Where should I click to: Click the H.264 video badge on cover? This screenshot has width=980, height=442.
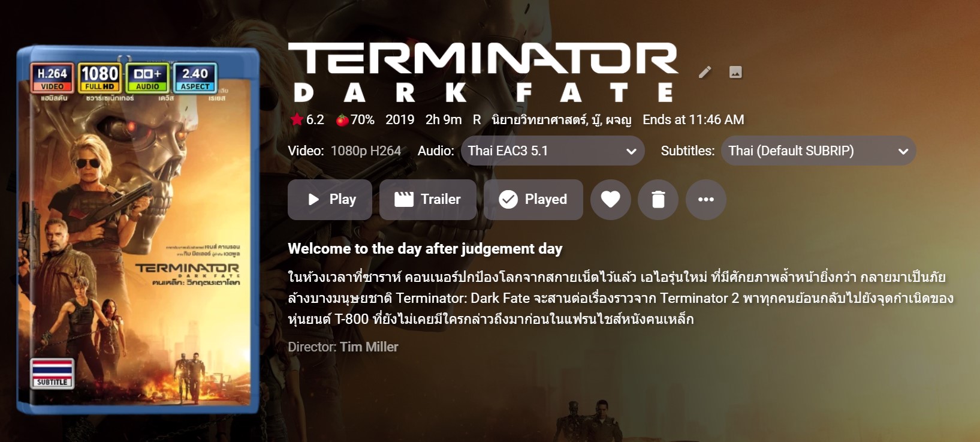(52, 78)
